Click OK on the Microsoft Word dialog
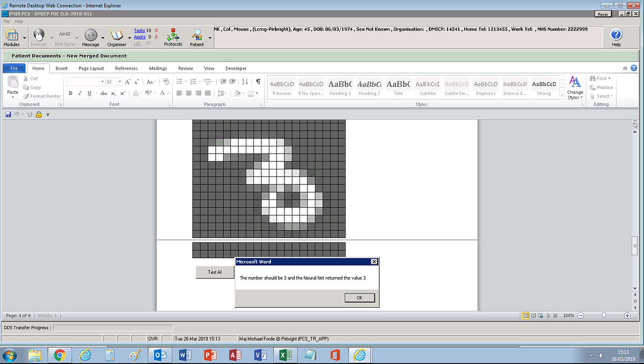Screen dimensions: 644x364 pyautogui.click(x=359, y=298)
